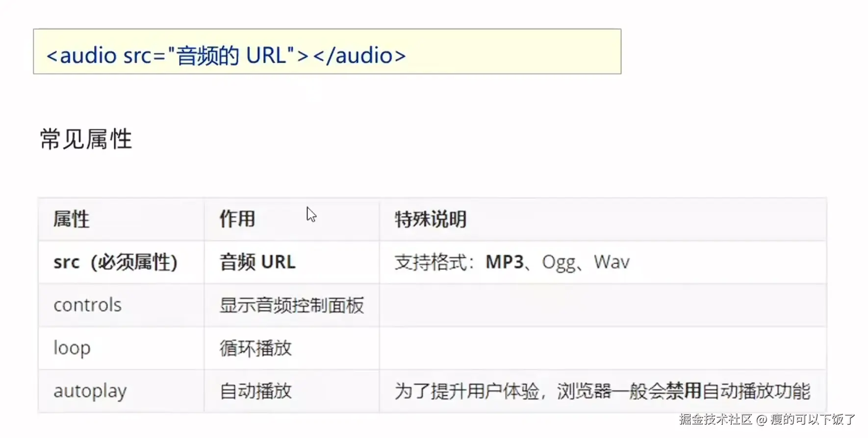Click the 自动播放 description cell

coord(255,391)
